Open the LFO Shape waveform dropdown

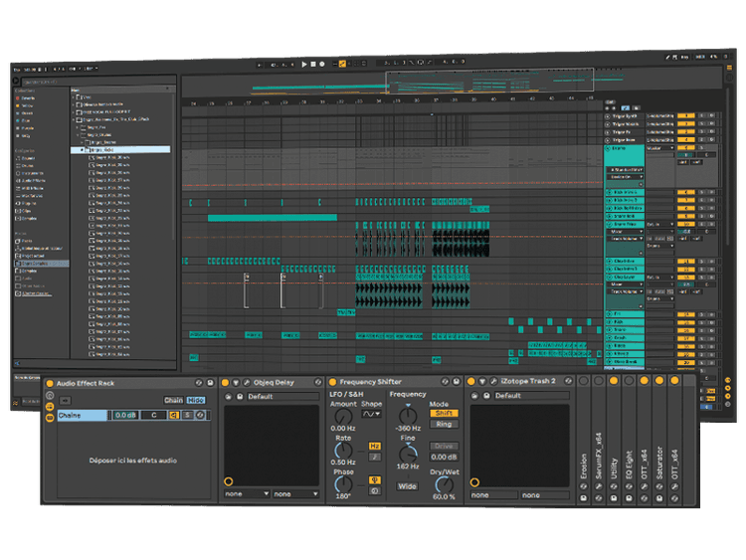coord(372,415)
